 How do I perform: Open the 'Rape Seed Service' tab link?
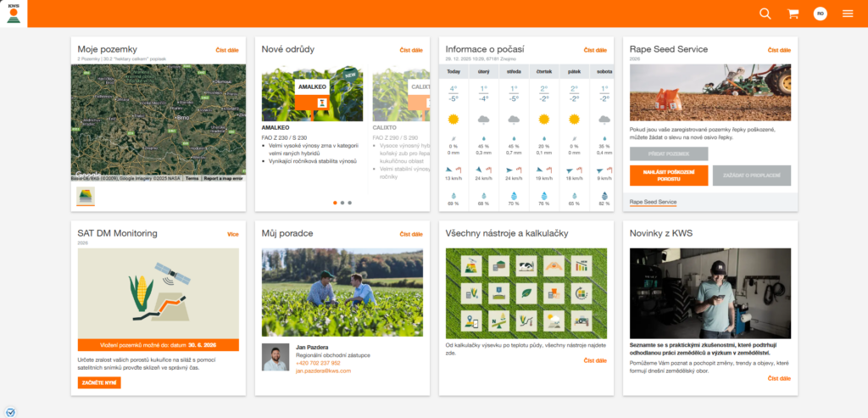pyautogui.click(x=653, y=202)
